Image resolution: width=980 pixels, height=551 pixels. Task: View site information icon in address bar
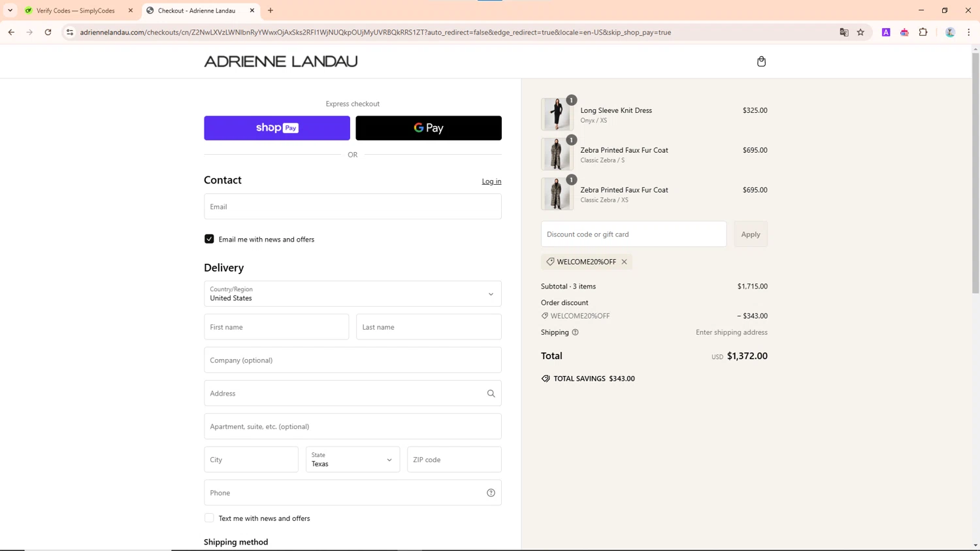pos(70,32)
